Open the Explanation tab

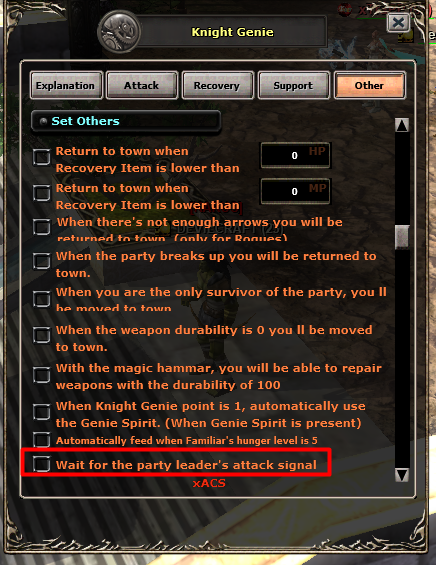(65, 85)
